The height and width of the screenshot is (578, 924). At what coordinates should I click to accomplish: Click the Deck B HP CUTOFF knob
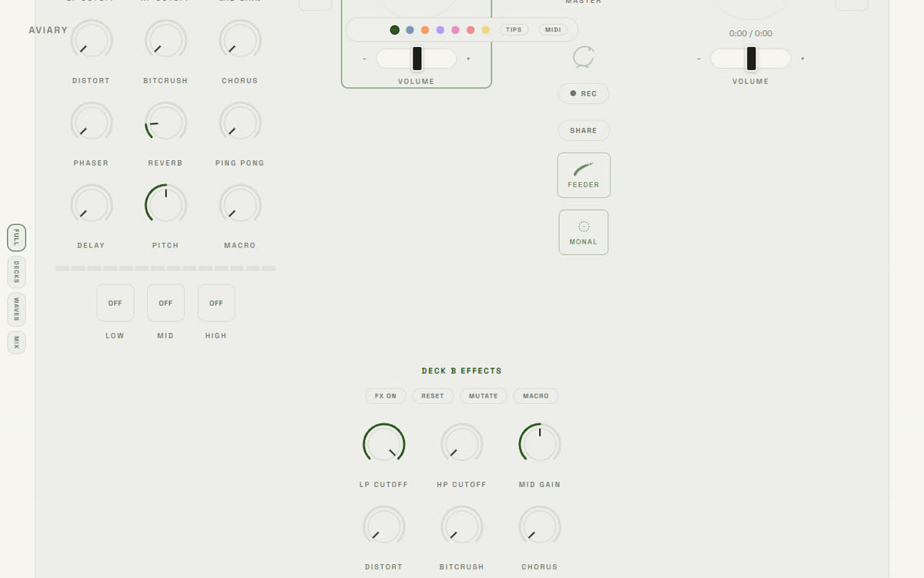(462, 444)
